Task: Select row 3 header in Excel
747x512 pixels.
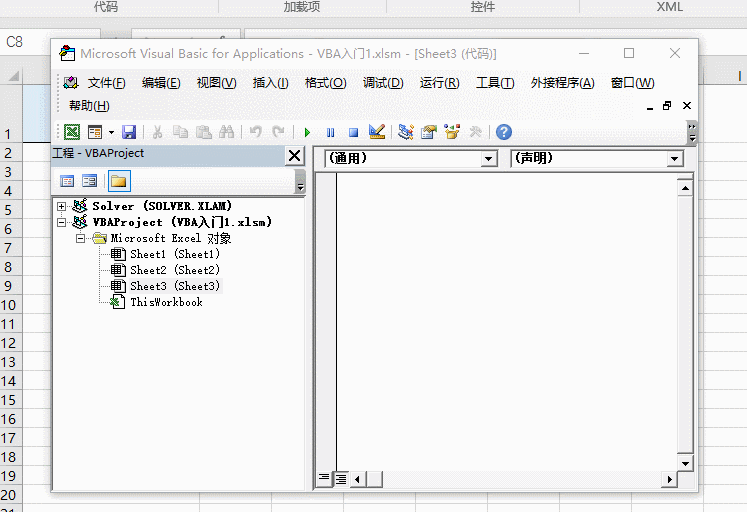Action: tap(11, 172)
